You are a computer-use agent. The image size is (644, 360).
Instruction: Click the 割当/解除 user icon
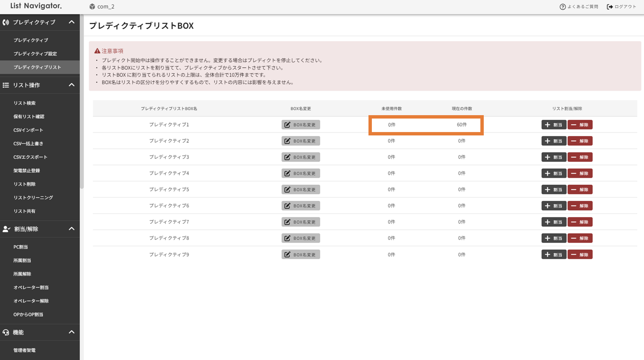coord(6,229)
